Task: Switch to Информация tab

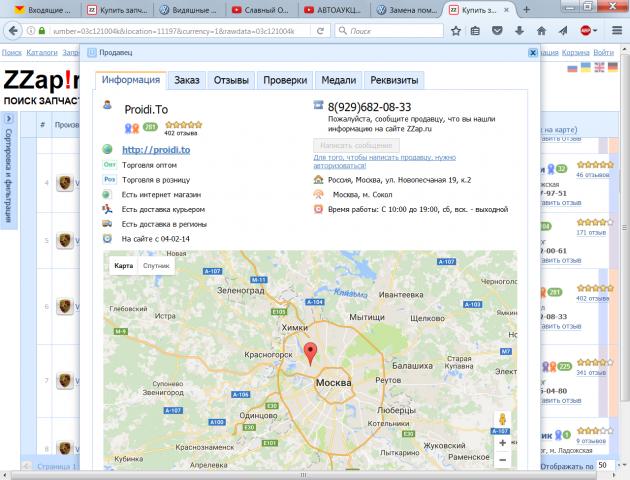Action: coord(131,80)
